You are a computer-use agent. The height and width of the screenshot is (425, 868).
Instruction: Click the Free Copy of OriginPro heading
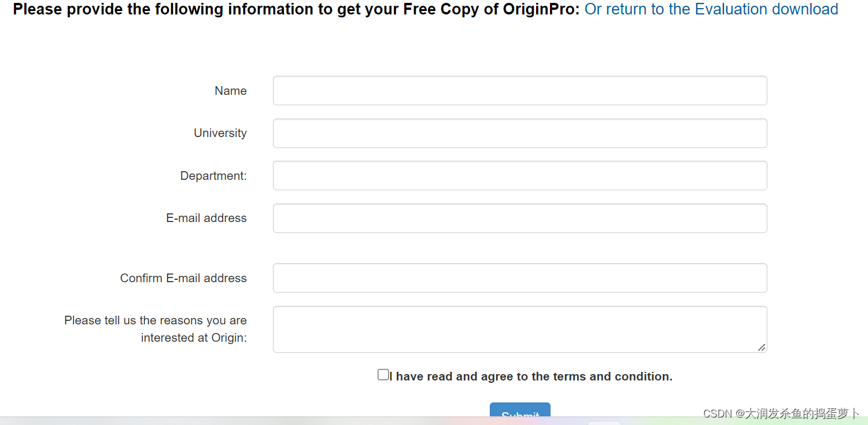(289, 9)
